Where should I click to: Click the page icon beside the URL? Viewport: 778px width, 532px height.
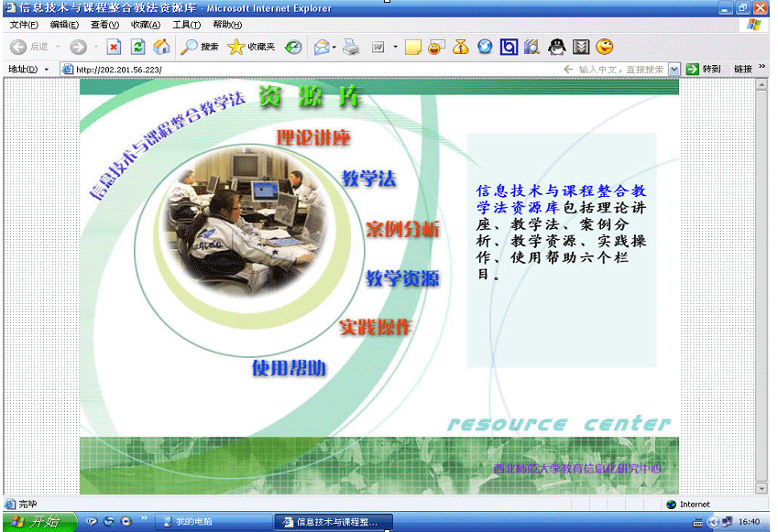coord(67,70)
